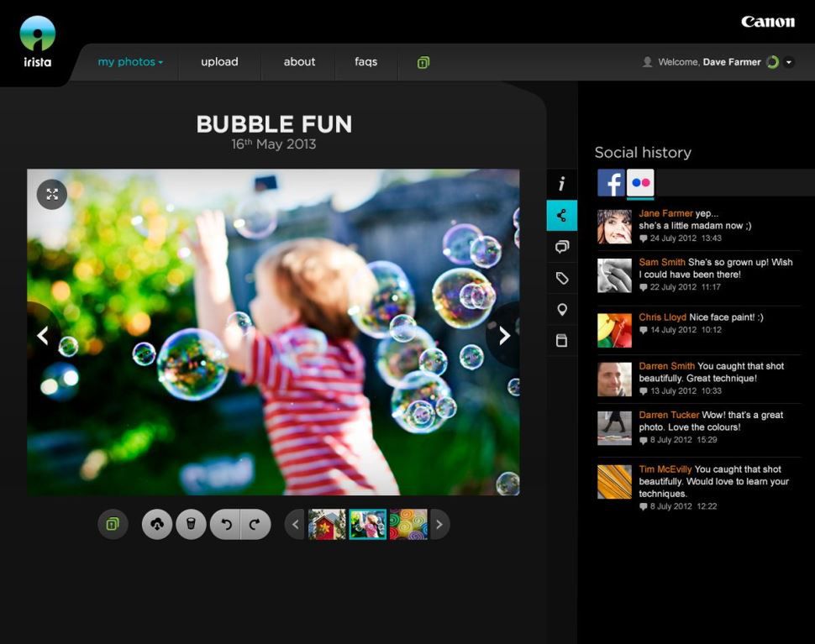Click the irista logo
Image resolution: width=815 pixels, height=644 pixels.
38,41
